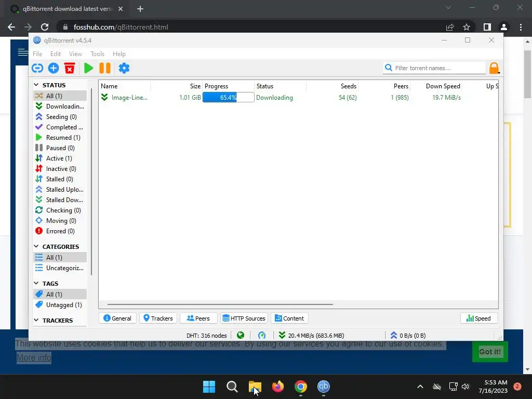Click the Add Torrent Link toolbar icon
This screenshot has height=399, width=532.
click(37, 68)
